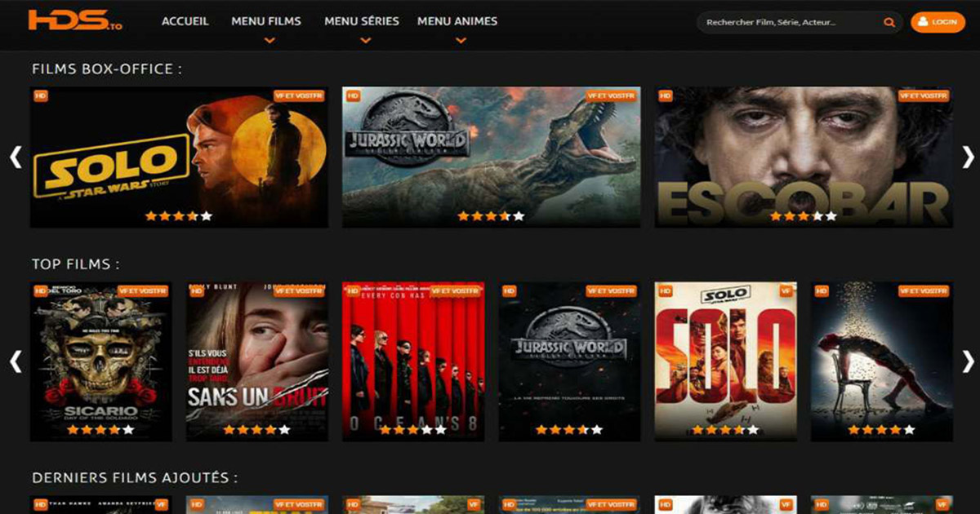Click the VF ET VOSTFR badge on Sicario poster
Image resolution: width=980 pixels, height=514 pixels.
pos(143,291)
